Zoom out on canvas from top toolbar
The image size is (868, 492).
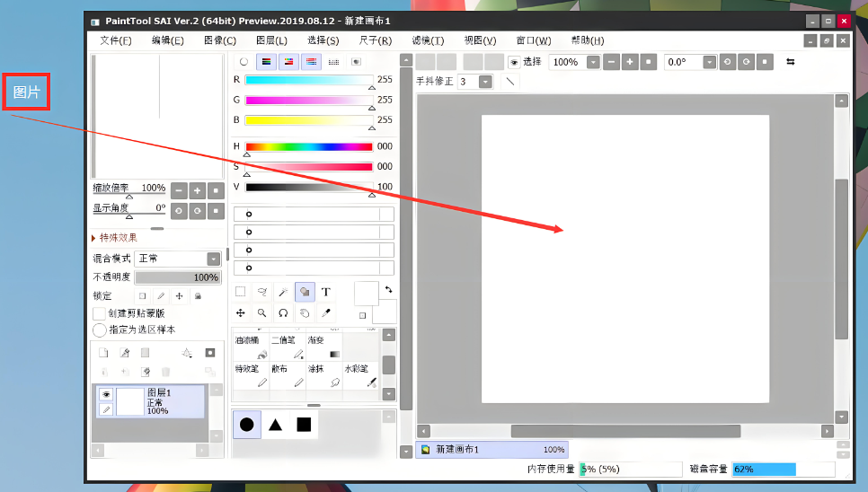(x=611, y=62)
